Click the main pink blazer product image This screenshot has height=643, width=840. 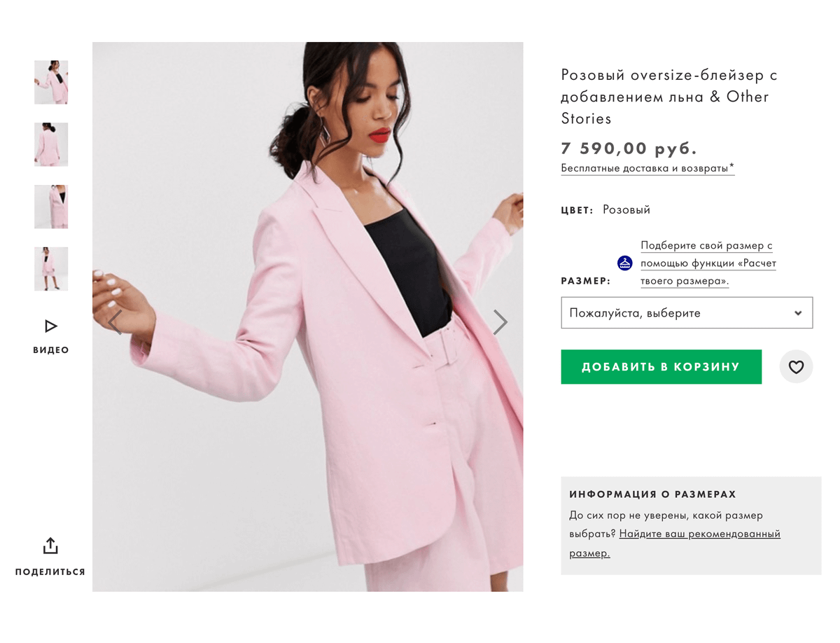tap(308, 317)
